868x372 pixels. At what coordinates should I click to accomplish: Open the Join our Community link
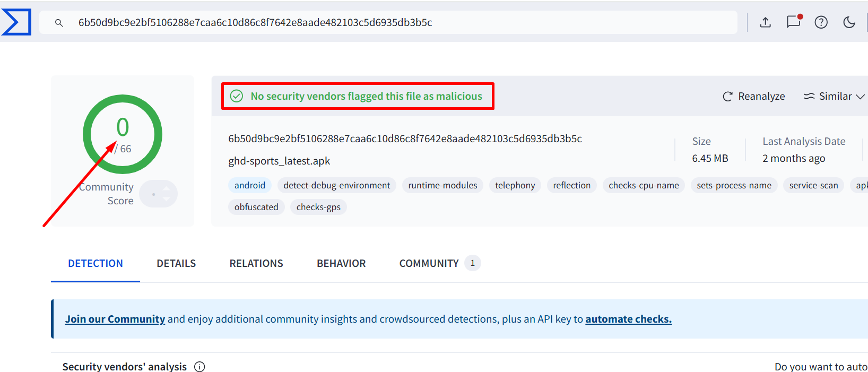(x=115, y=319)
